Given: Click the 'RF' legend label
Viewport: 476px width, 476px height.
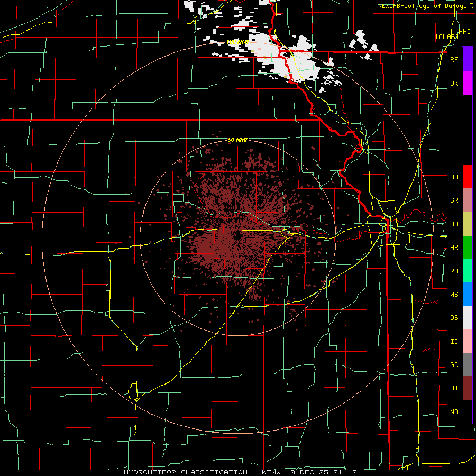Looking at the screenshot, I should coord(454,59).
